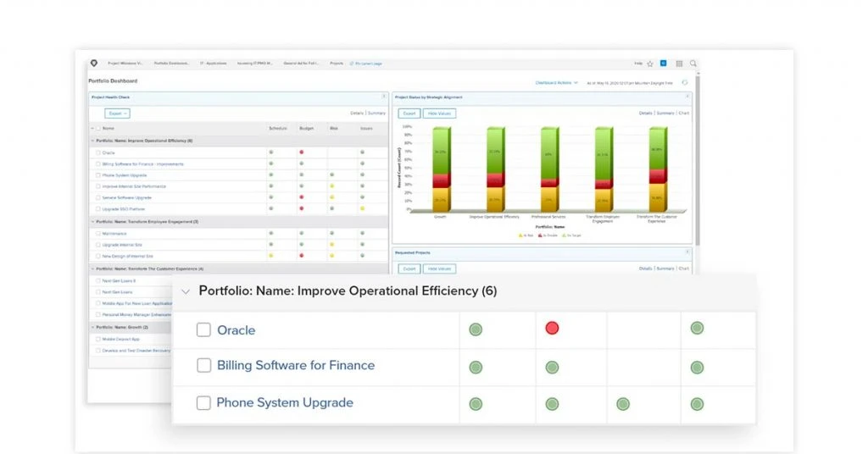This screenshot has width=868, height=454.
Task: Open the search magnifier icon
Action: 693,64
